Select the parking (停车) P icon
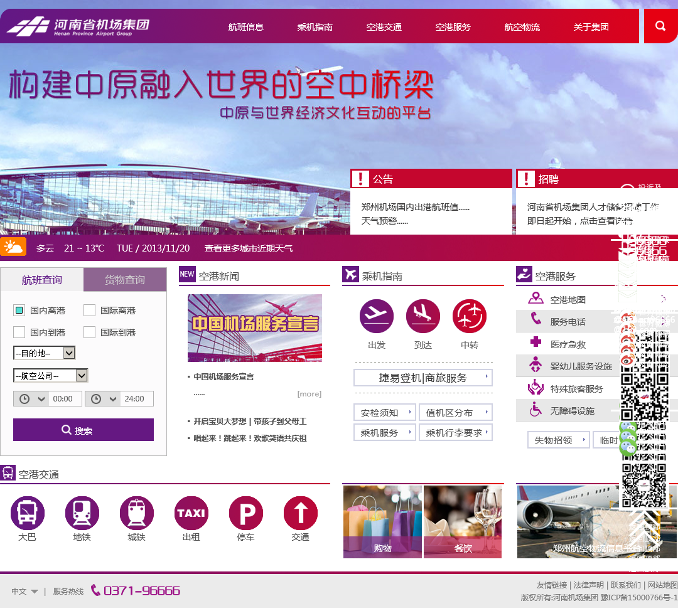 [x=245, y=512]
